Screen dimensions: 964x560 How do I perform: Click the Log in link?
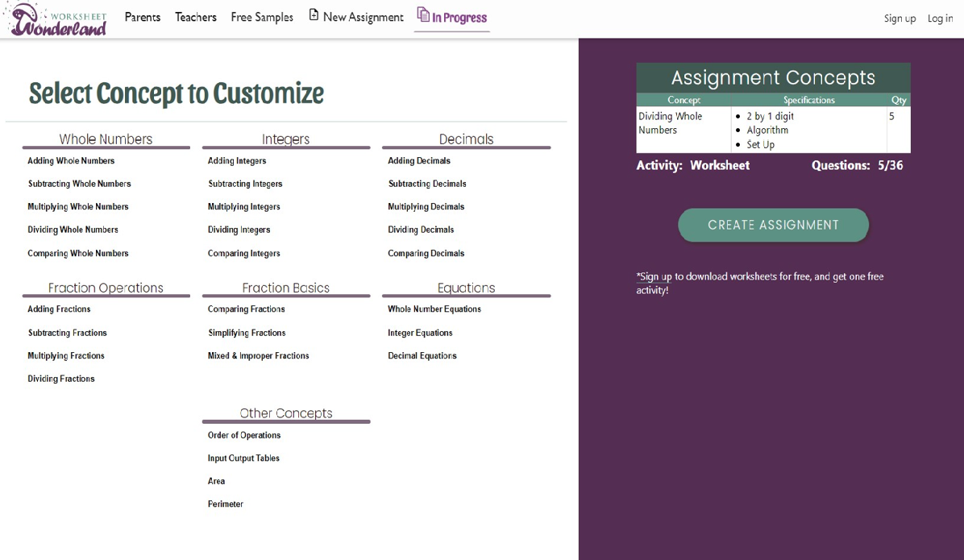[940, 19]
